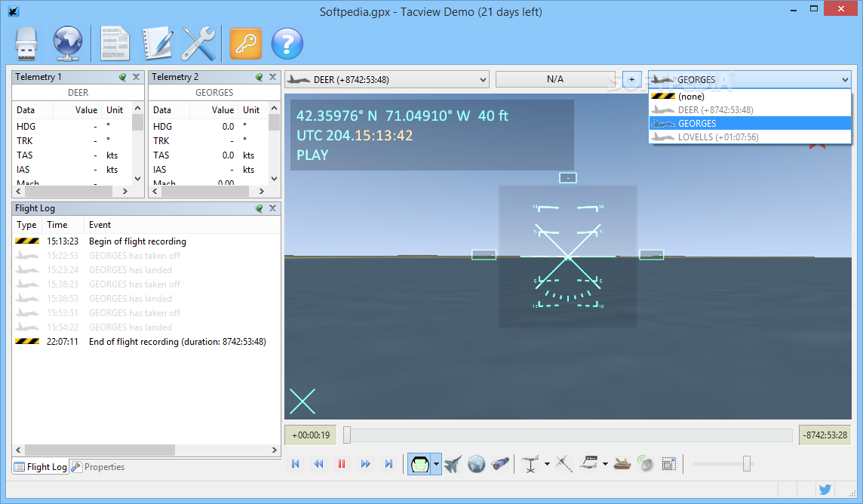Screen dimensions: 863x504
Task: Toggle the aircraft trail lines icon
Action: pos(564,464)
